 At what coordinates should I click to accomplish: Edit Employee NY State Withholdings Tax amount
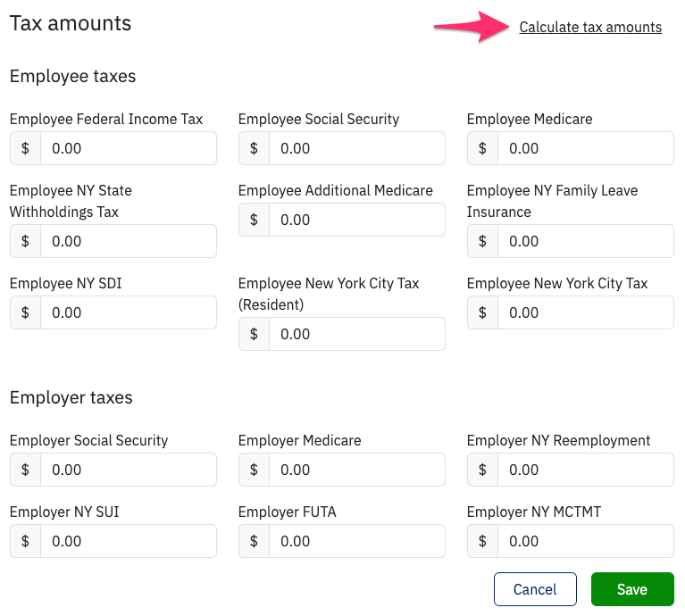(128, 241)
